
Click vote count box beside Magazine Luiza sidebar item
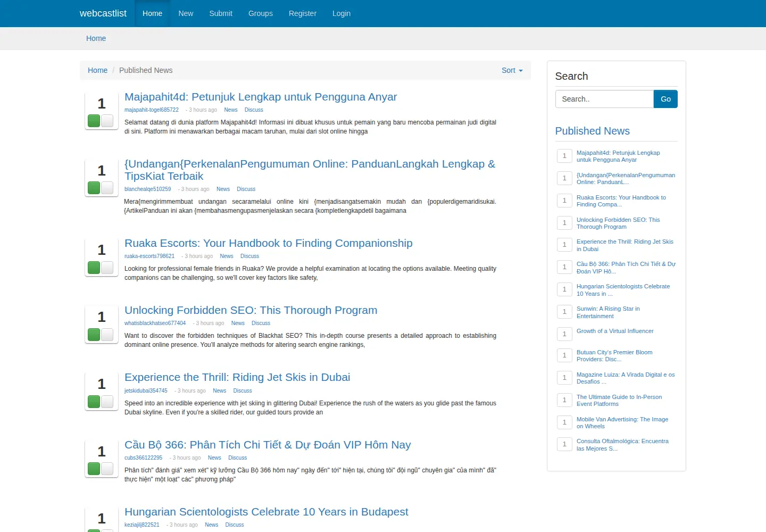click(564, 378)
